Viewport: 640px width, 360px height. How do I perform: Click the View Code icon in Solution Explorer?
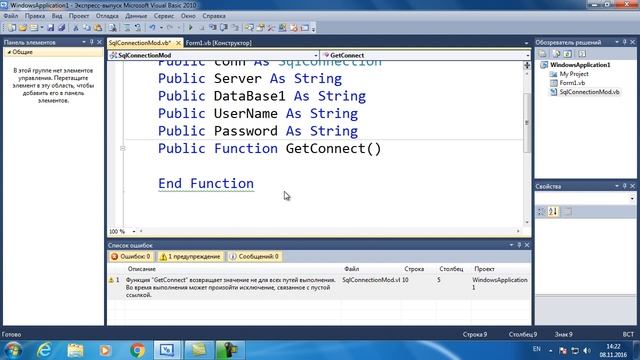(582, 54)
